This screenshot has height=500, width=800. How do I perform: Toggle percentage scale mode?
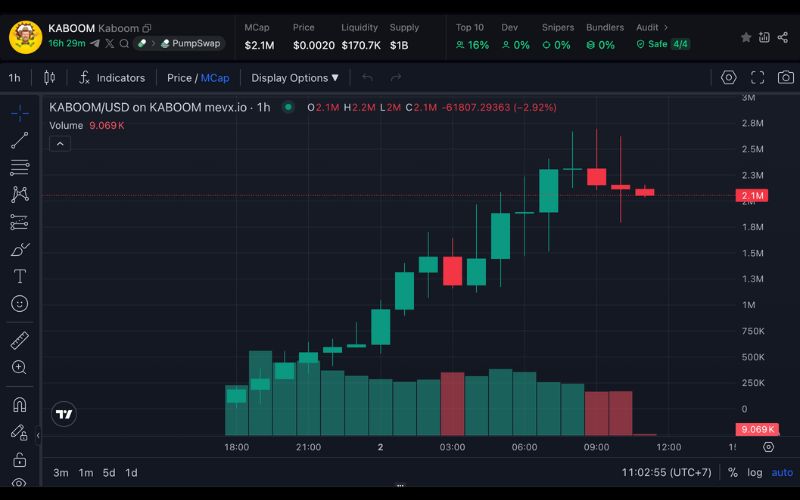(733, 472)
